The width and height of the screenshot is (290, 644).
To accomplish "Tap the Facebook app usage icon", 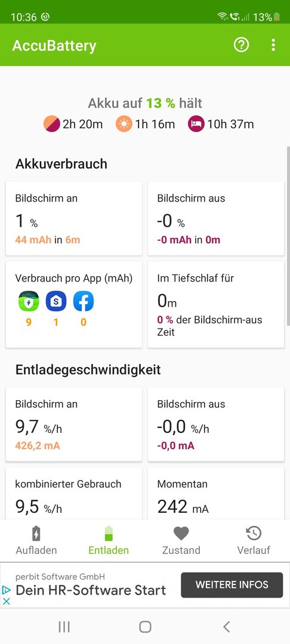I will tap(84, 301).
